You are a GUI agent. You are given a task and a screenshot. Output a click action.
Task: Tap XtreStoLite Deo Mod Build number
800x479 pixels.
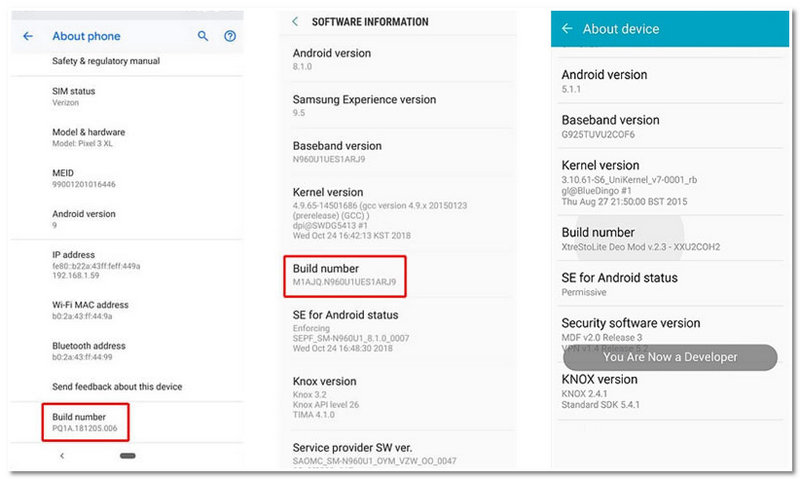click(640, 240)
